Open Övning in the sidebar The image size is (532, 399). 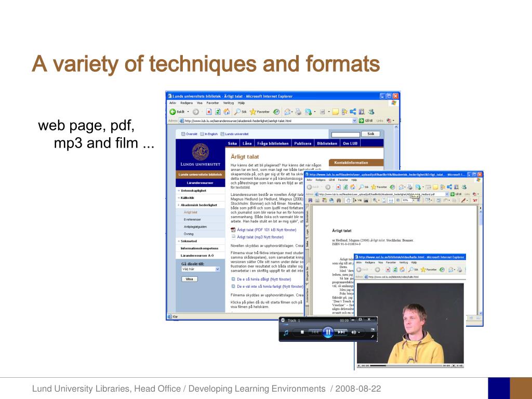189,234
